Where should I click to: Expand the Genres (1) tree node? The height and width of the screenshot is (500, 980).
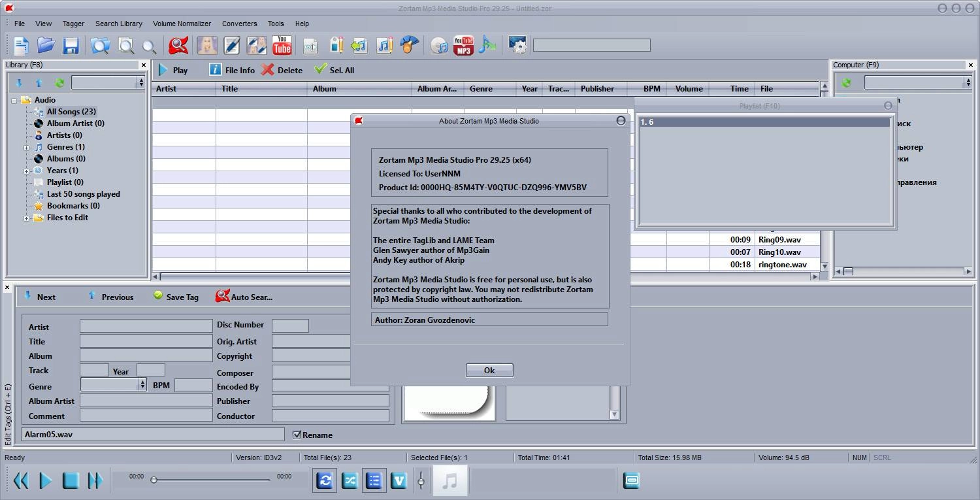pos(27,148)
